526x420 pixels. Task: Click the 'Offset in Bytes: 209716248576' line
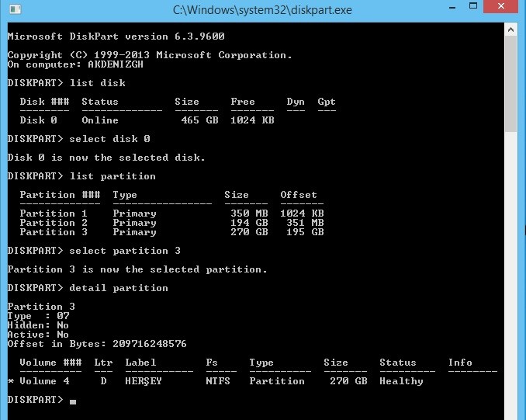(97, 344)
